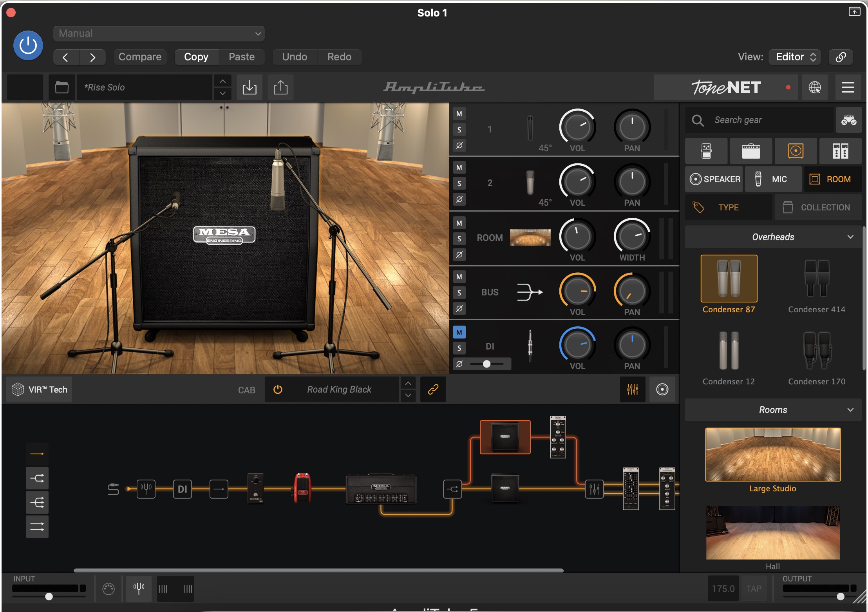
Task: Open the preset browser folder icon
Action: pos(61,87)
